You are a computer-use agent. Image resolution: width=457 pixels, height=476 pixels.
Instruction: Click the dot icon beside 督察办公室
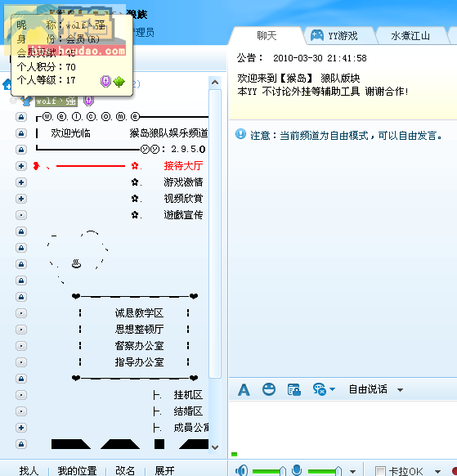[x=21, y=346]
